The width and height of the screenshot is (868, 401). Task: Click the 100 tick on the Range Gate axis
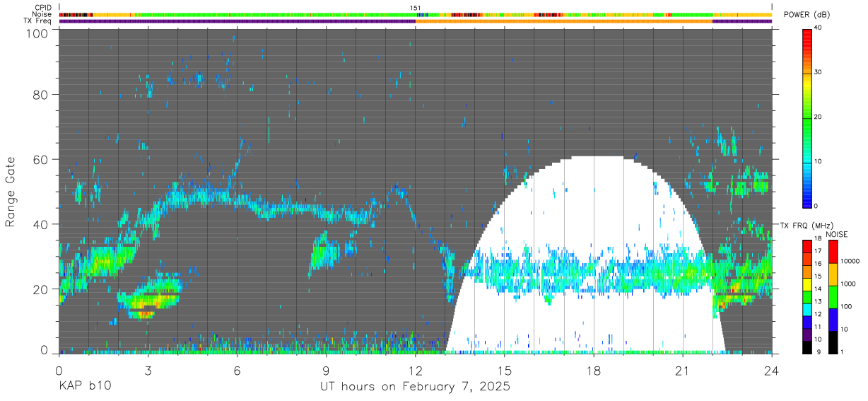[x=37, y=32]
